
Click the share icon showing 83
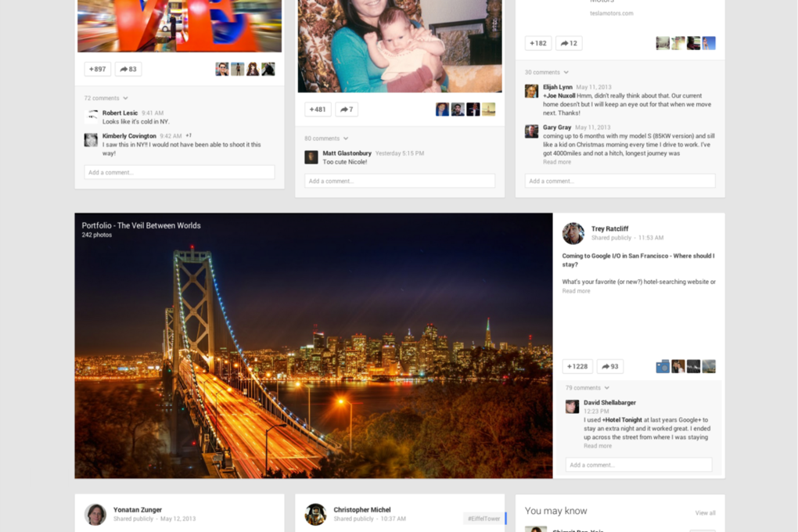click(x=128, y=69)
